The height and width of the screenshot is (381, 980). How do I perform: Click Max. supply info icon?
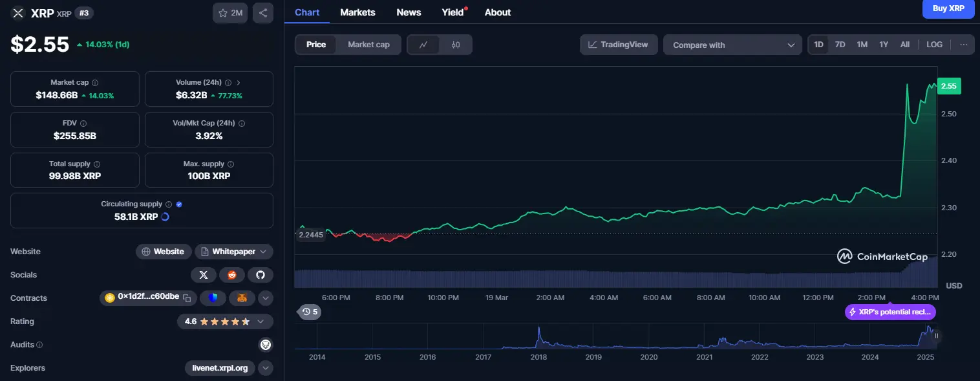[x=231, y=164]
